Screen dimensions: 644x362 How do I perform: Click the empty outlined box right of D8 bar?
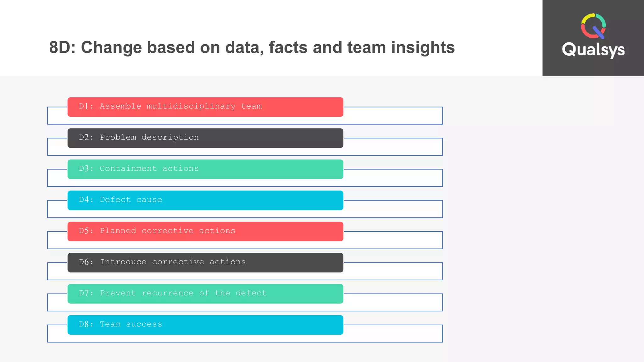click(x=393, y=333)
